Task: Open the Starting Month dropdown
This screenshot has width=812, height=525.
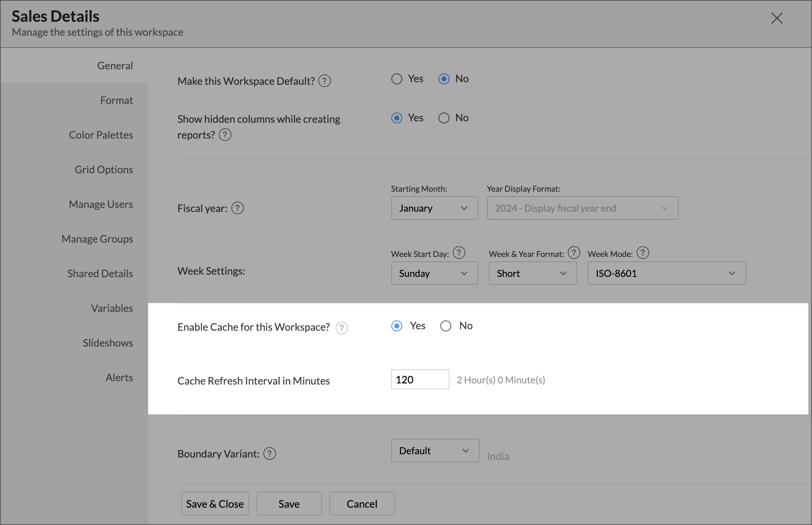Action: pyautogui.click(x=434, y=208)
